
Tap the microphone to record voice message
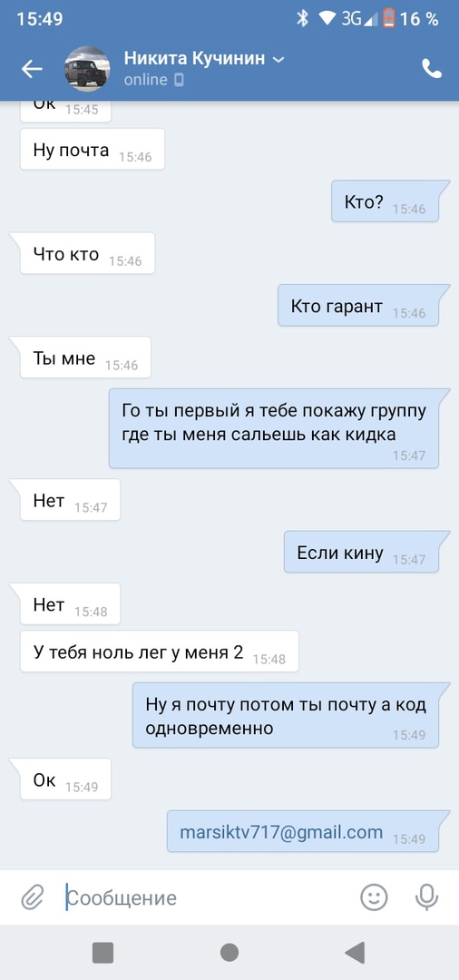click(426, 897)
